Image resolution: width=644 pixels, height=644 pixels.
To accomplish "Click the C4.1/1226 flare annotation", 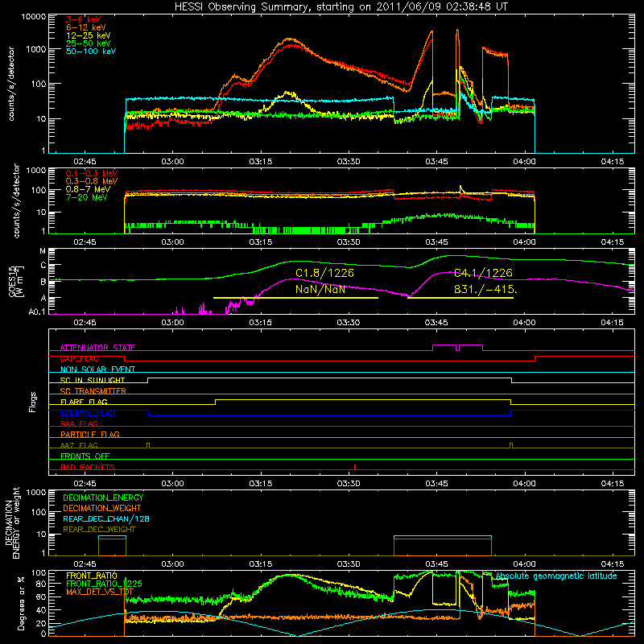I will pyautogui.click(x=483, y=273).
